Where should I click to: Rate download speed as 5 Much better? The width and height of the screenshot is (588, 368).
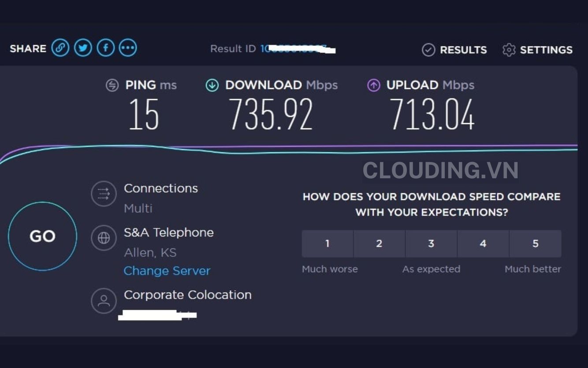coord(535,244)
